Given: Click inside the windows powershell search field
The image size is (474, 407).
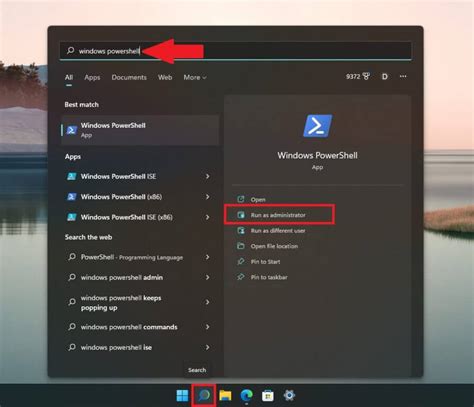Looking at the screenshot, I should pos(235,51).
